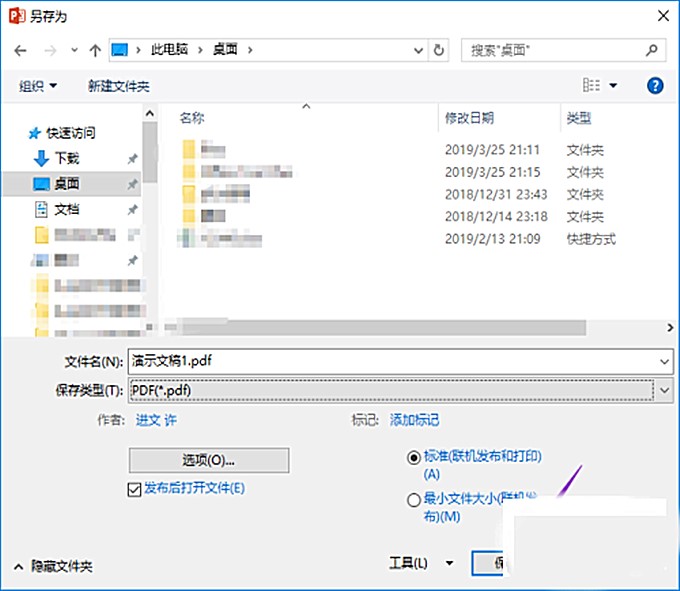Image resolution: width=680 pixels, height=591 pixels.
Task: Expand chevron after 桌面 in path
Action: pyautogui.click(x=250, y=50)
